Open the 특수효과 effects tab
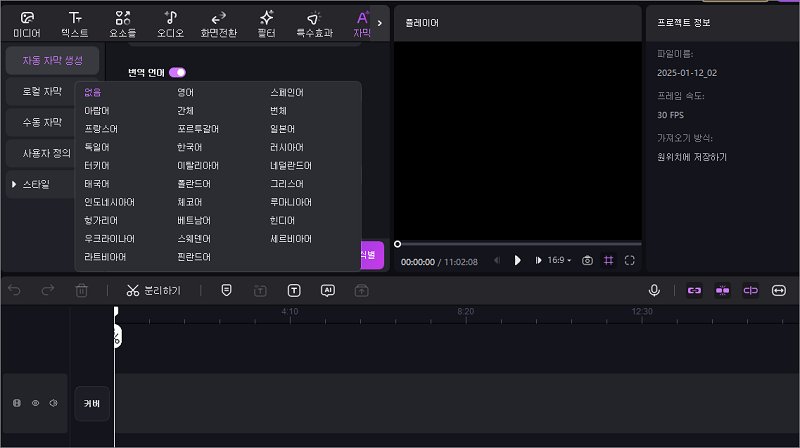Image resolution: width=800 pixels, height=448 pixels. coord(314,24)
